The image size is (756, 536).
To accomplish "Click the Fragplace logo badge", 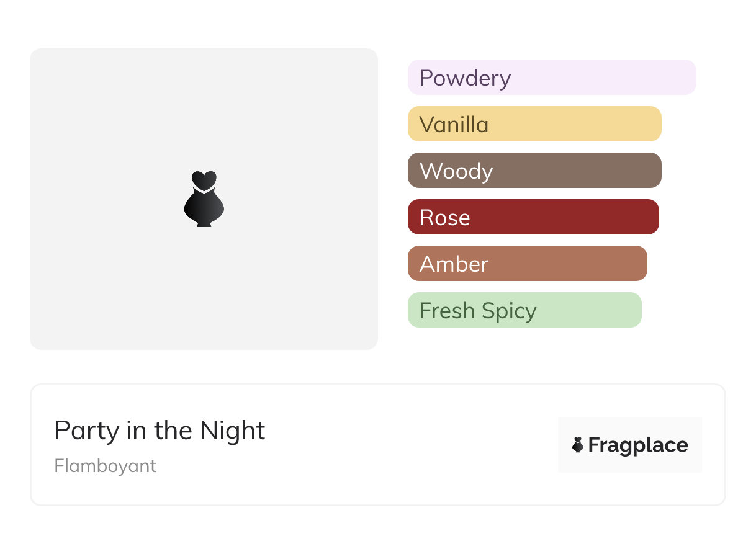I will coord(630,445).
